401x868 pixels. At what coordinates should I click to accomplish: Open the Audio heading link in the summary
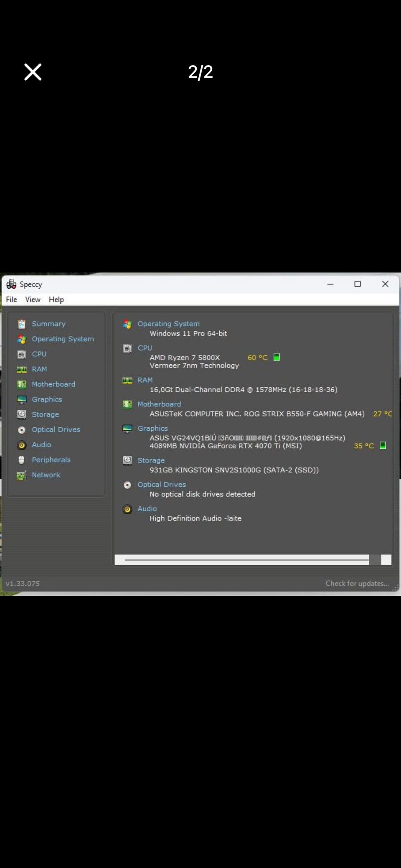pos(147,509)
